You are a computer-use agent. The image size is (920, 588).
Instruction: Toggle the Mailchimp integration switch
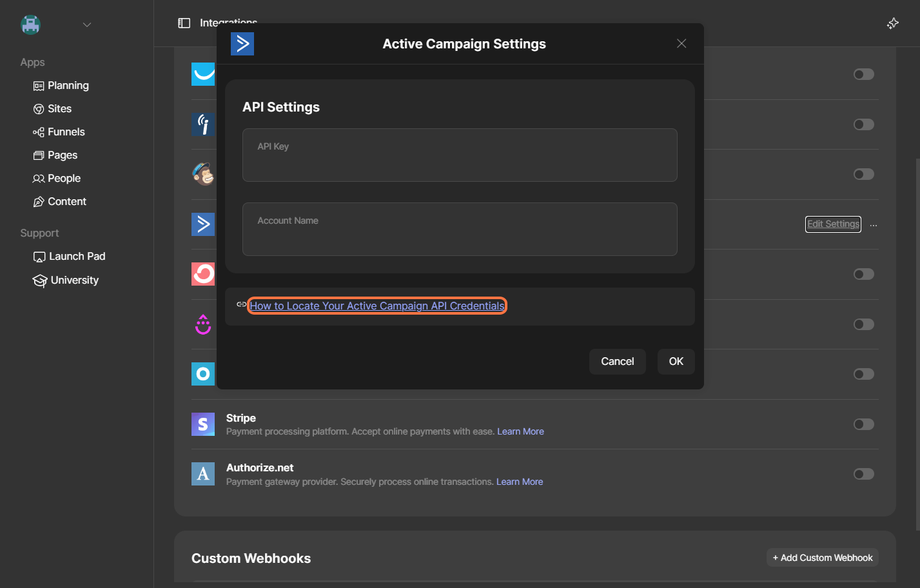[x=864, y=174]
